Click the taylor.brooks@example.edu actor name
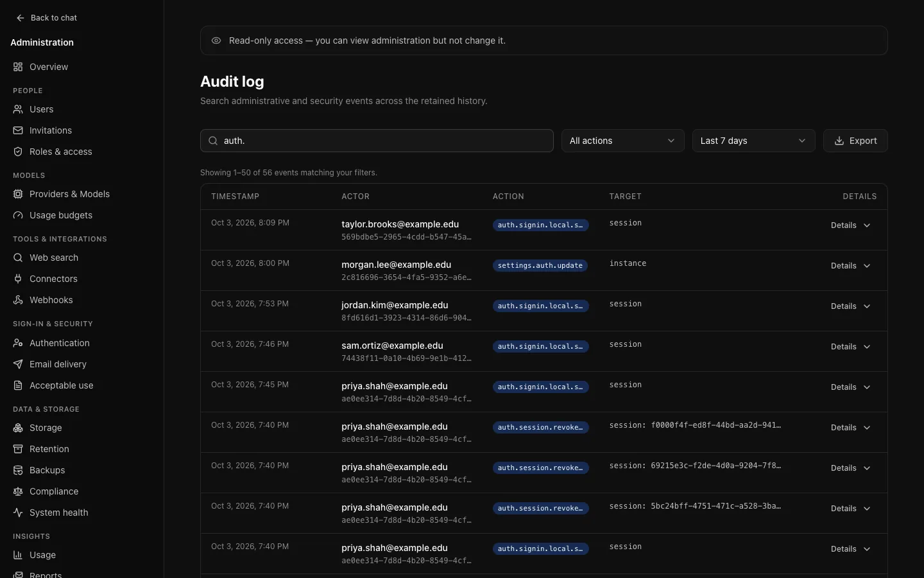This screenshot has width=924, height=578. tap(400, 224)
